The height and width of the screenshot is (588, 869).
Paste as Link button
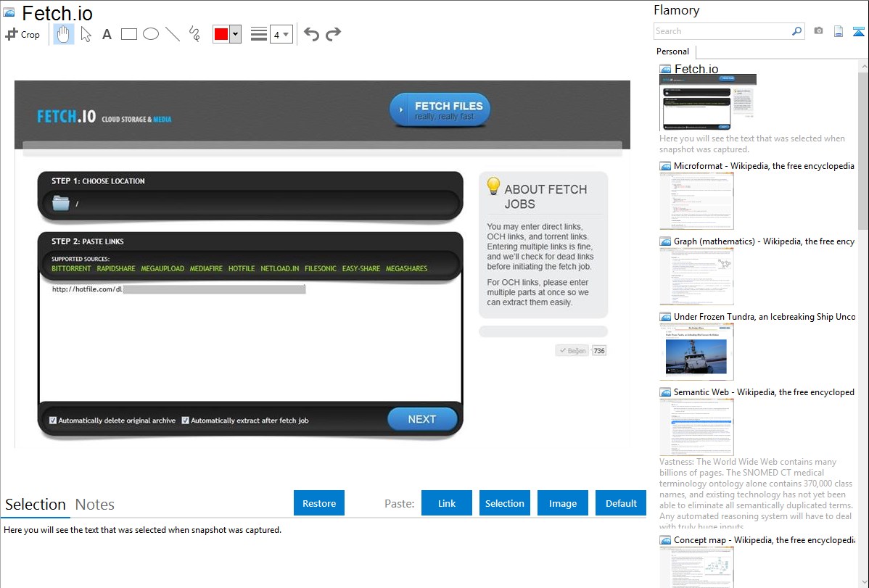(447, 503)
